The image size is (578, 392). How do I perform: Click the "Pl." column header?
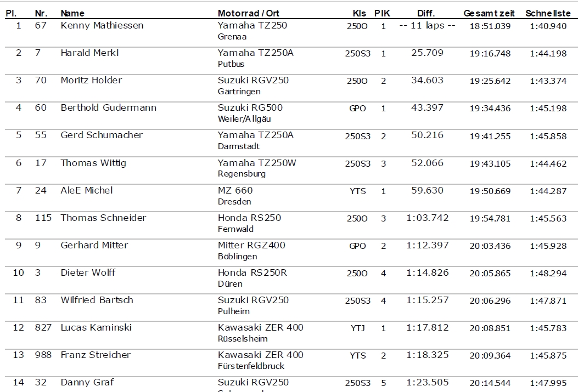click(x=10, y=13)
